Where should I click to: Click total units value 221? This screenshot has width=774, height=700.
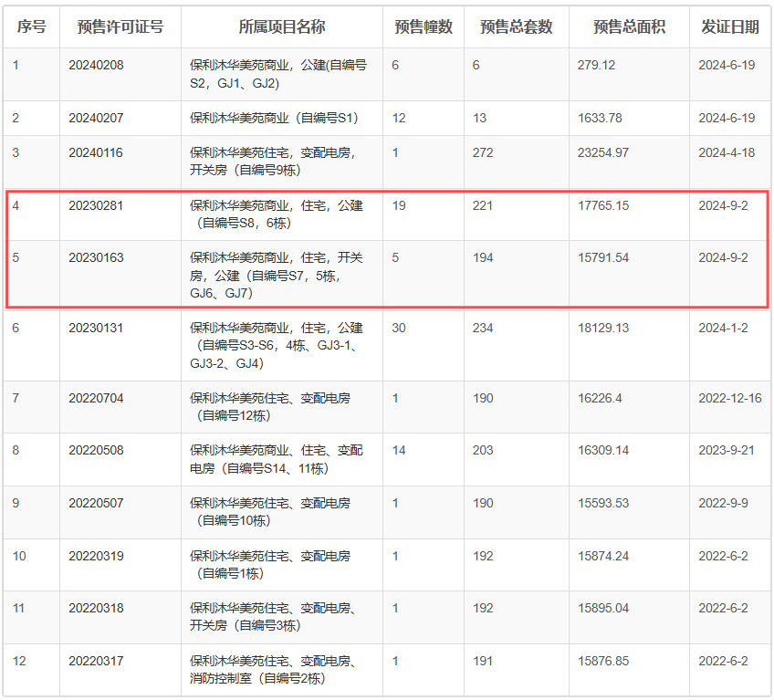[483, 205]
